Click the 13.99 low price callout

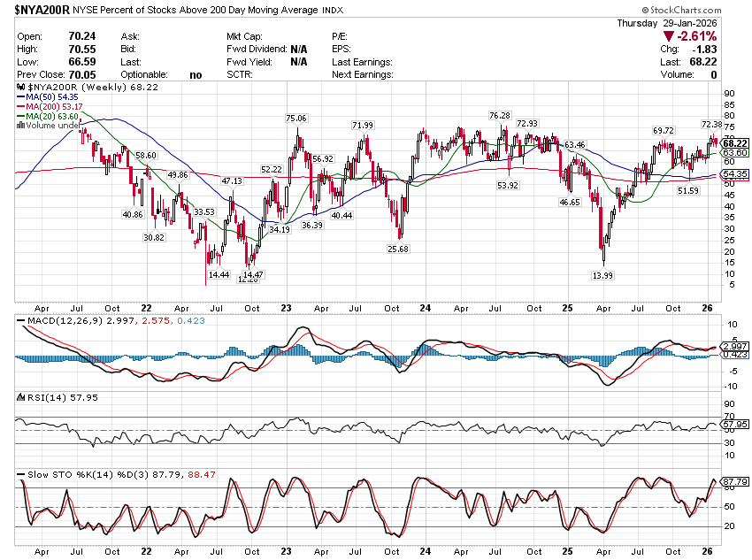(602, 276)
